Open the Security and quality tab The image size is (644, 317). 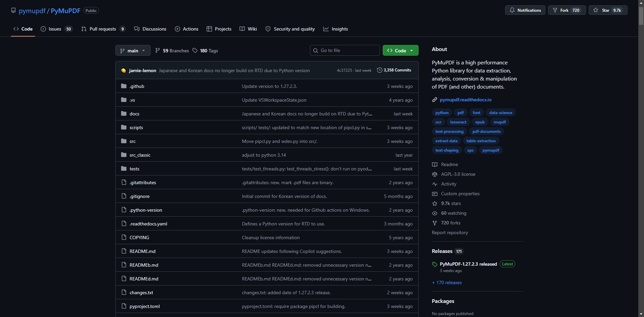pyautogui.click(x=290, y=29)
